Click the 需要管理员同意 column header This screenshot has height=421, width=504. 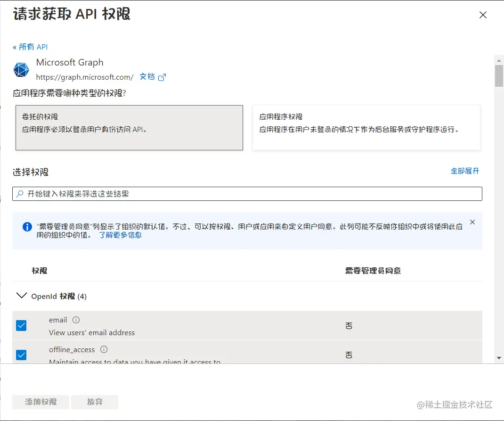(x=373, y=271)
